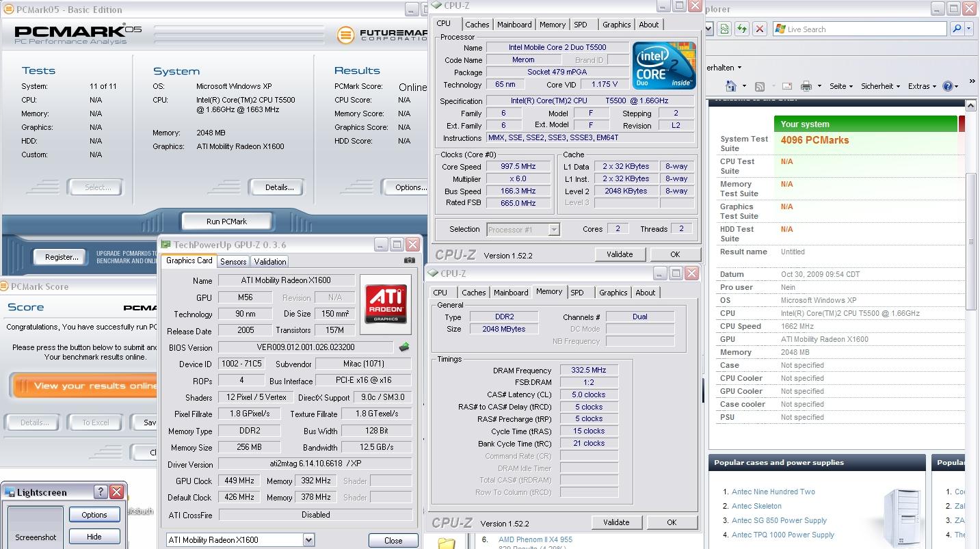This screenshot has height=549, width=980.
Task: Open Antec TPQ 1000 Power Supply link
Action: tap(783, 535)
